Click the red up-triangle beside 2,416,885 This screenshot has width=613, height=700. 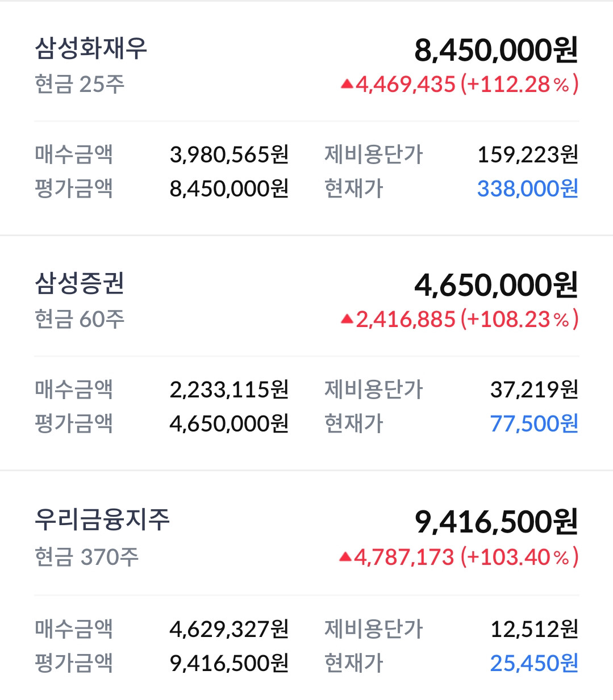point(347,320)
